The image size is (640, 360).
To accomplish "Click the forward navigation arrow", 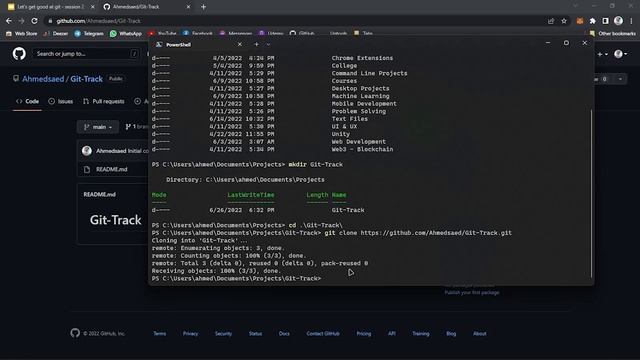I will (x=22, y=21).
